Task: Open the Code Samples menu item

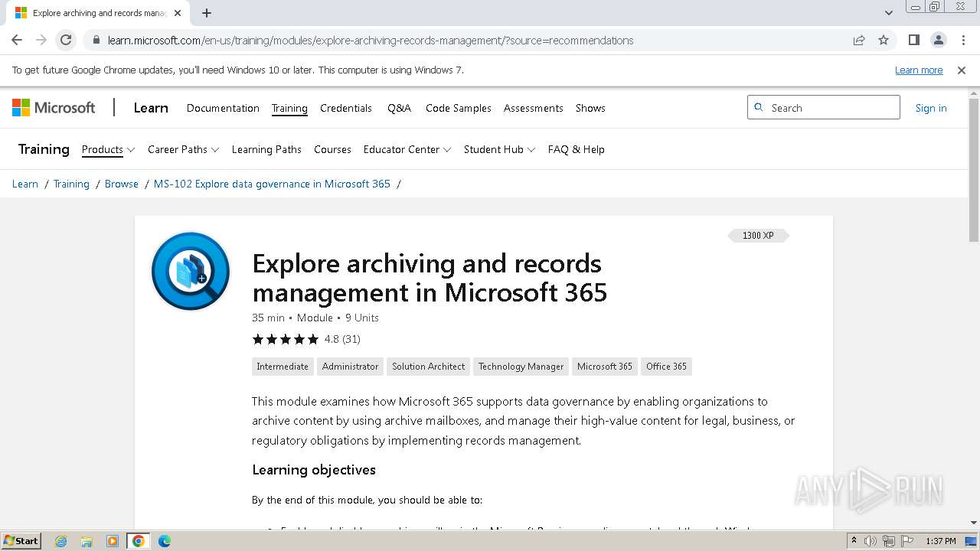Action: [459, 108]
